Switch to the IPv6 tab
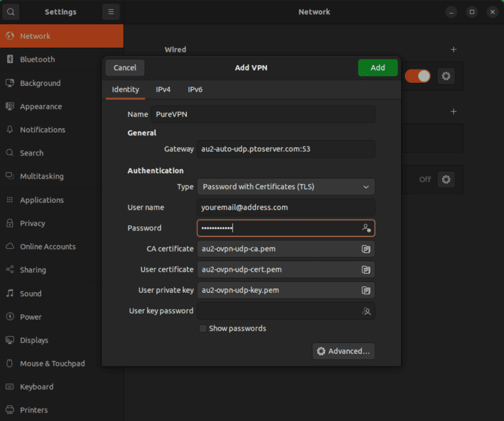This screenshot has height=421, width=504. (195, 89)
